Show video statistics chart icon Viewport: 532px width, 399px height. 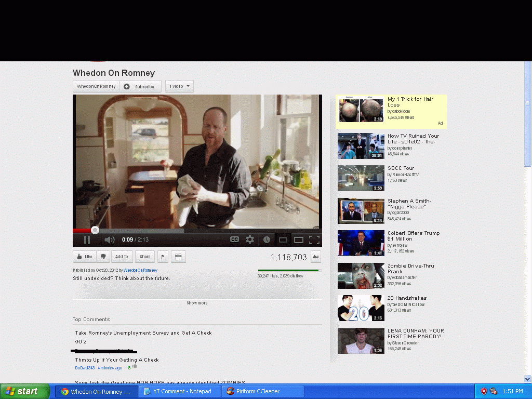(x=315, y=257)
